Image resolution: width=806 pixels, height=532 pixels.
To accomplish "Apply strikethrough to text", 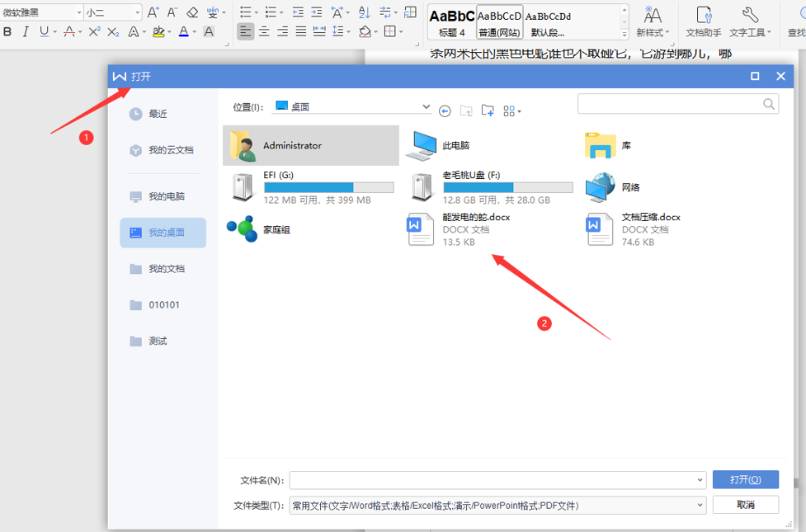I will 68,32.
